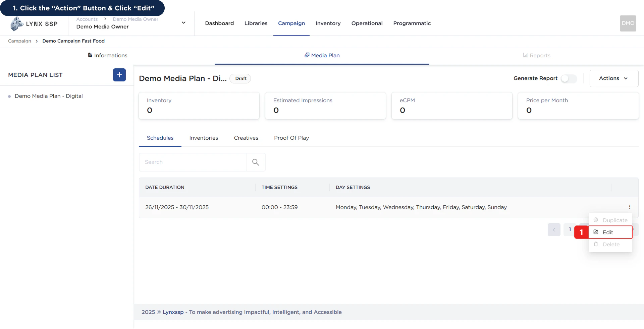The width and height of the screenshot is (644, 329).
Task: Click the DMO user avatar
Action: [x=628, y=23]
